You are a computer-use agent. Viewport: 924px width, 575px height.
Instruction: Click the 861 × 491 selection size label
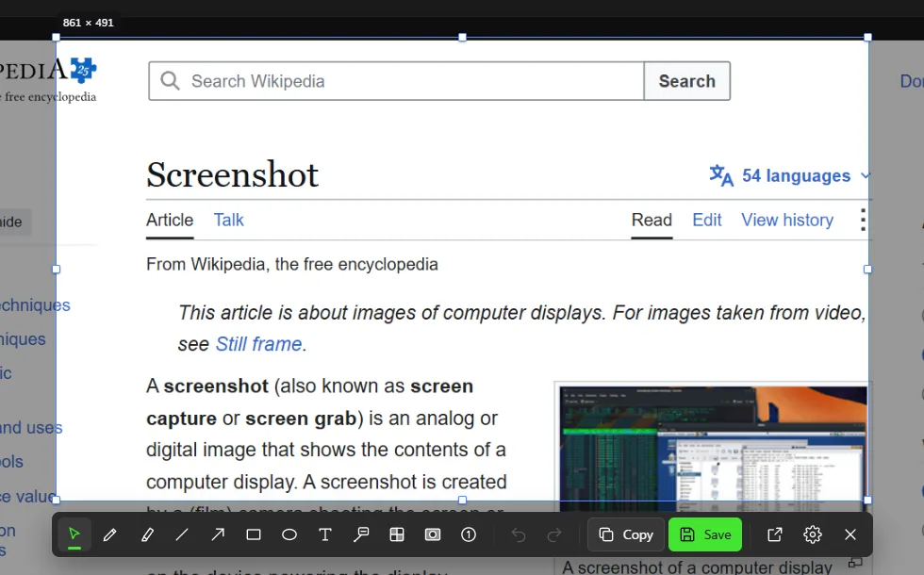click(89, 23)
